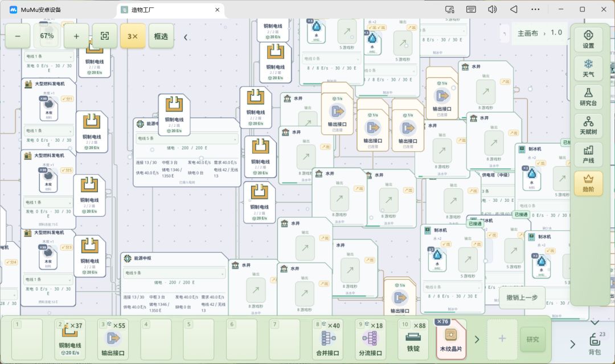Viewport: 615px width, 364px height.
Task: Expand the 电线 5 条 dropdown
Action: [x=187, y=139]
